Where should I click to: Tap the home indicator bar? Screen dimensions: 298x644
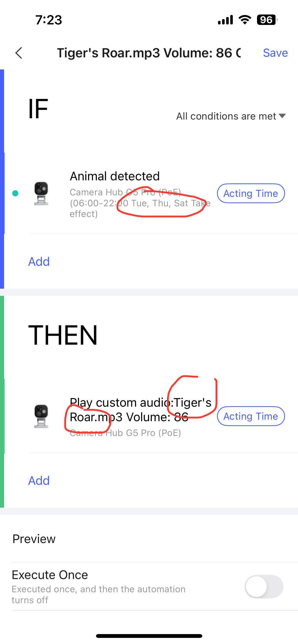point(149,636)
